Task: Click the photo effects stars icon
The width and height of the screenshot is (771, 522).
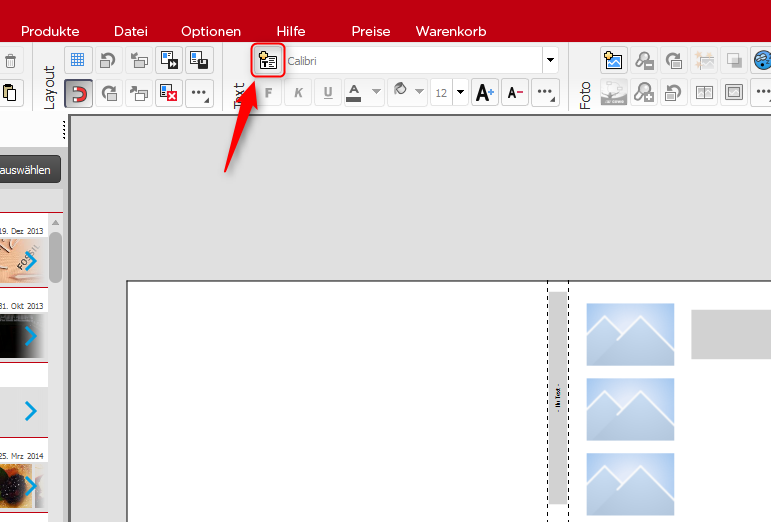Action: 704,61
